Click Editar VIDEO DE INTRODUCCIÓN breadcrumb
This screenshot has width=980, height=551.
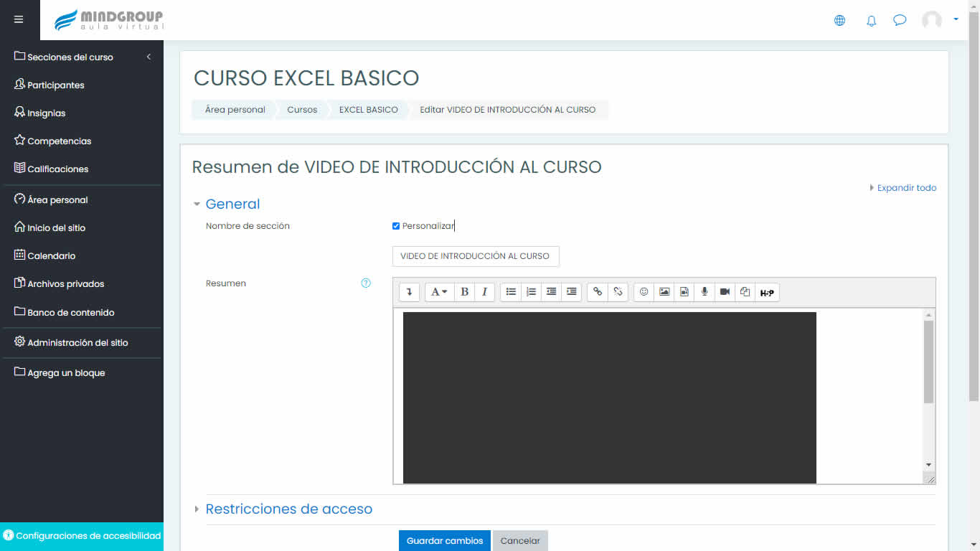click(x=508, y=110)
